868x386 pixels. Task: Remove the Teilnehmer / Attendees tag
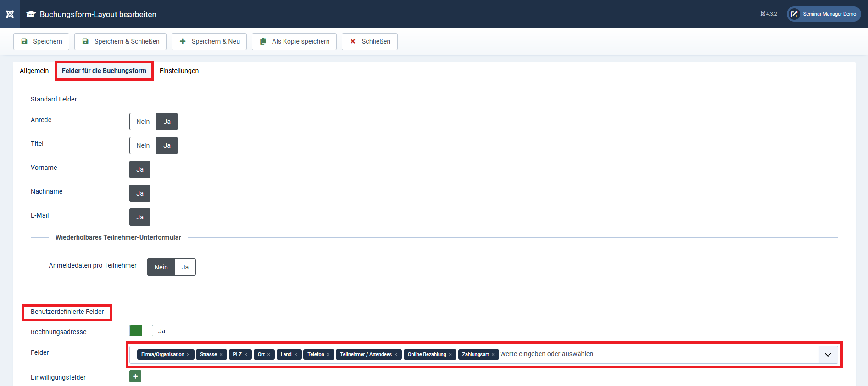[396, 355]
